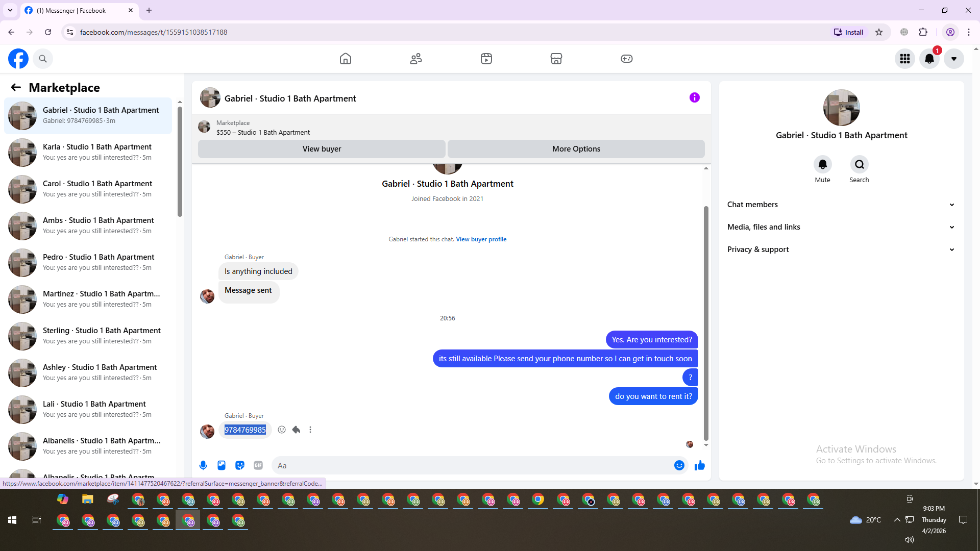Open more options for the 9784769985 message
The height and width of the screenshot is (551, 980).
pos(310,430)
